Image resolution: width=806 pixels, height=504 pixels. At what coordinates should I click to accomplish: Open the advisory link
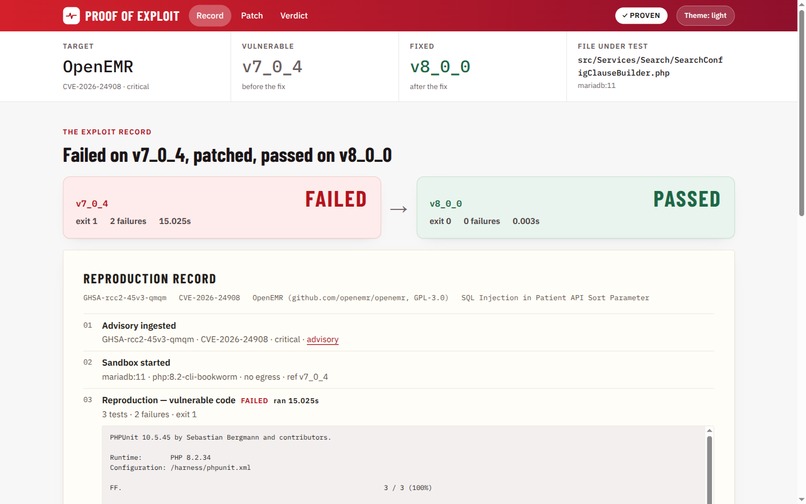(322, 339)
